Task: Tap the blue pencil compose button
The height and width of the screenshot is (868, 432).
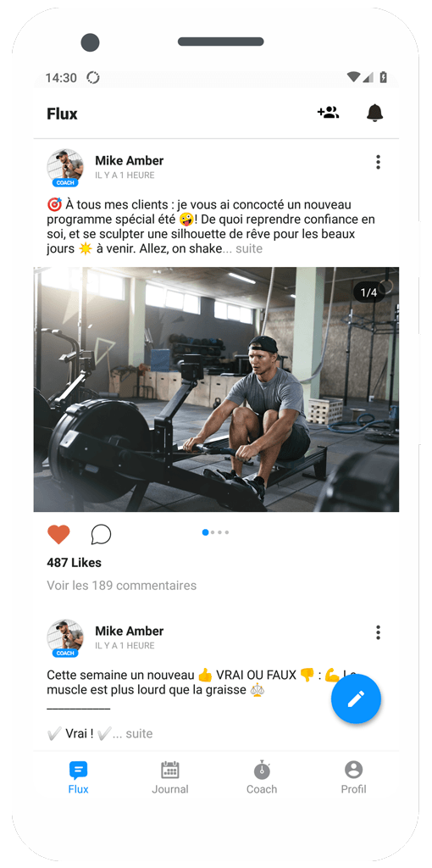Action: (357, 698)
